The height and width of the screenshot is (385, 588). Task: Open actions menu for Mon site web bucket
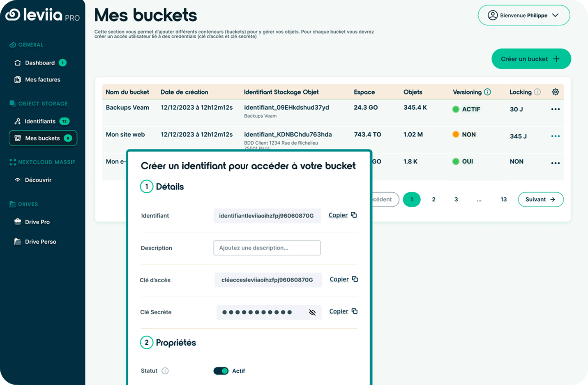555,136
